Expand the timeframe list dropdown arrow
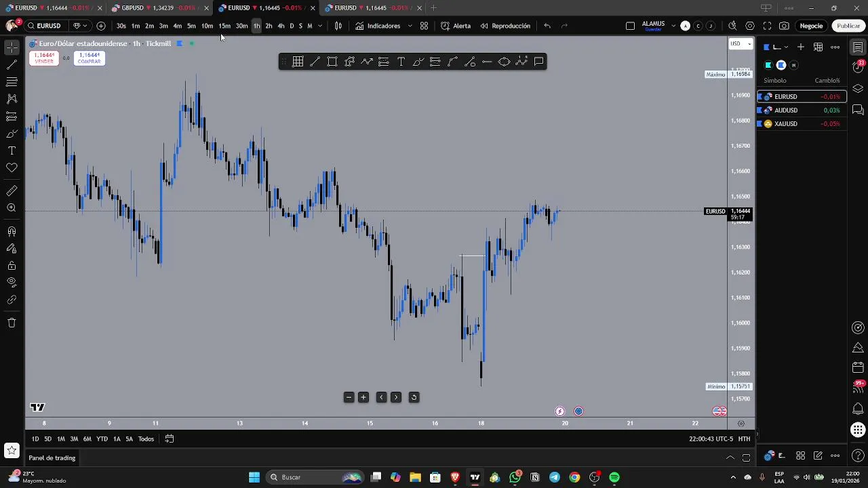 [x=320, y=26]
